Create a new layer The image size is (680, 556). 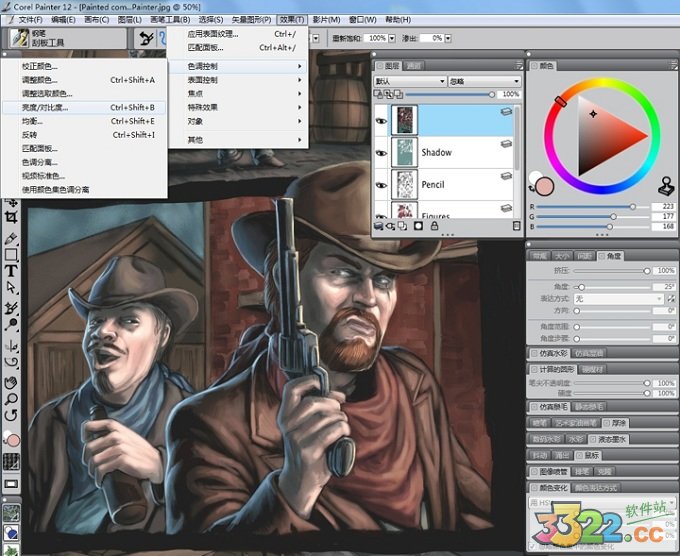point(403,226)
